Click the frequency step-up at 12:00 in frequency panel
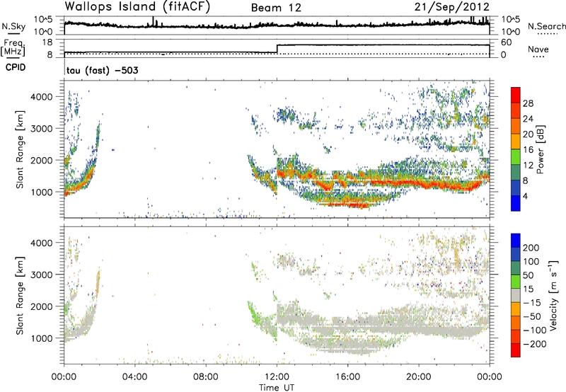Screen dimensions: 566x392 pos(277,49)
